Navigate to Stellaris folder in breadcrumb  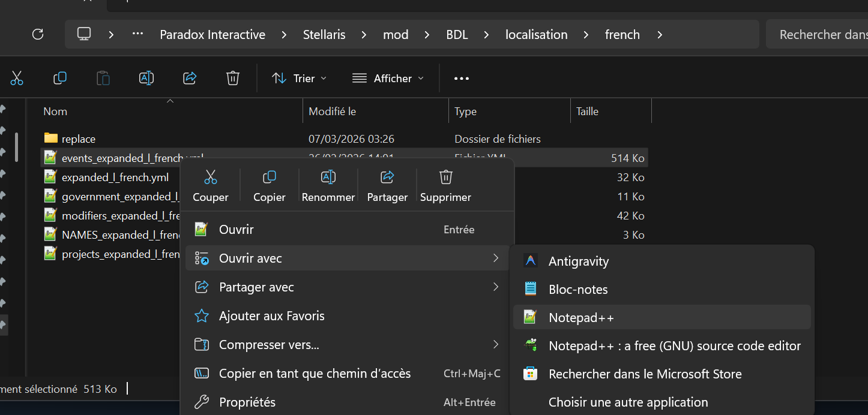[324, 35]
